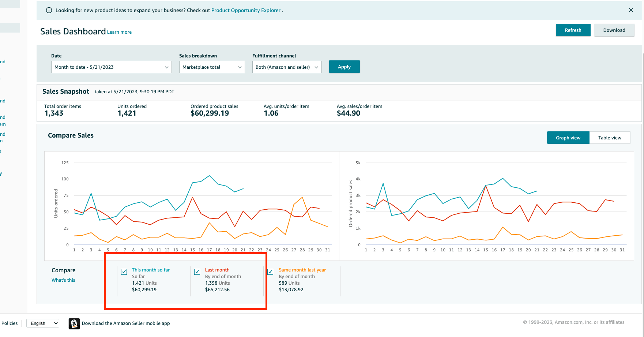Select the English language dropdown
644x337 pixels.
[43, 323]
